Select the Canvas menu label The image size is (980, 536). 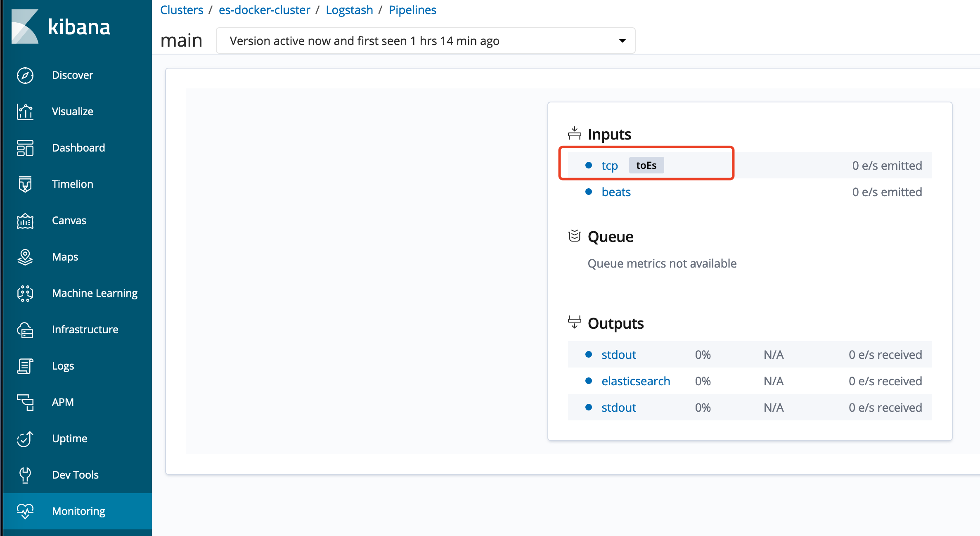coord(69,221)
